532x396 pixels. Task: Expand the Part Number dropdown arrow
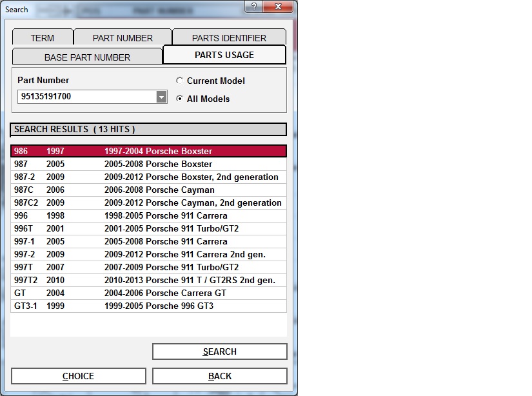pos(161,97)
